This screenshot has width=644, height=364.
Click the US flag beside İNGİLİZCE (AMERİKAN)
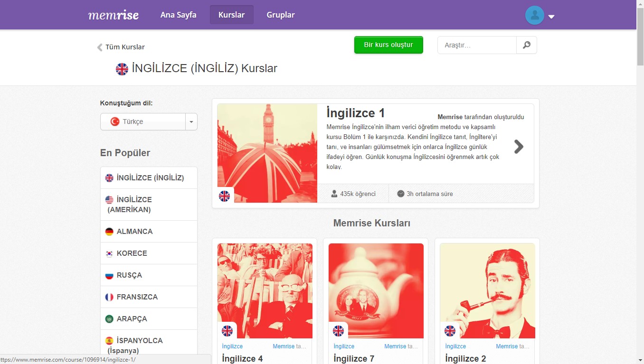tap(109, 200)
